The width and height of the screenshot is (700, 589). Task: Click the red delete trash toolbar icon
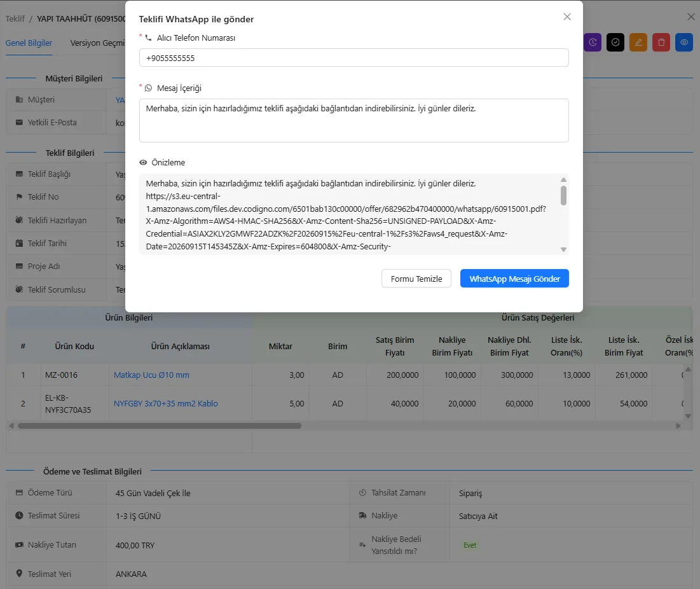pyautogui.click(x=661, y=43)
